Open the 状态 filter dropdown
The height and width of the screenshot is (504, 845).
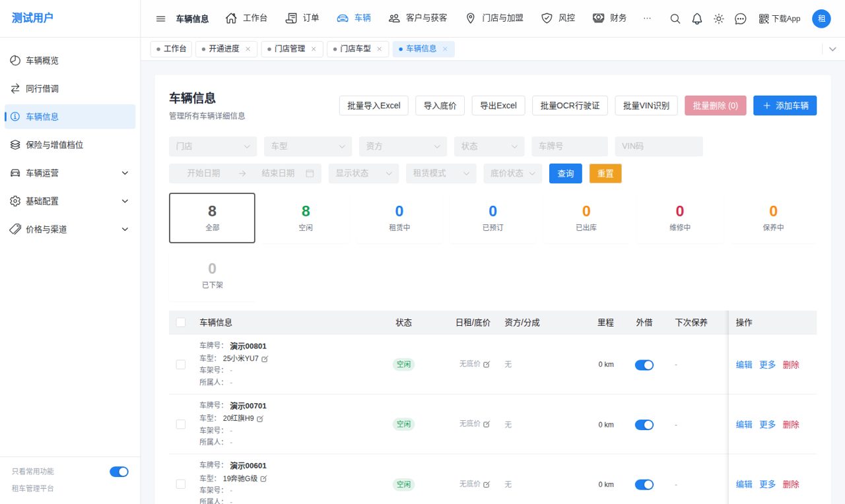(x=489, y=146)
